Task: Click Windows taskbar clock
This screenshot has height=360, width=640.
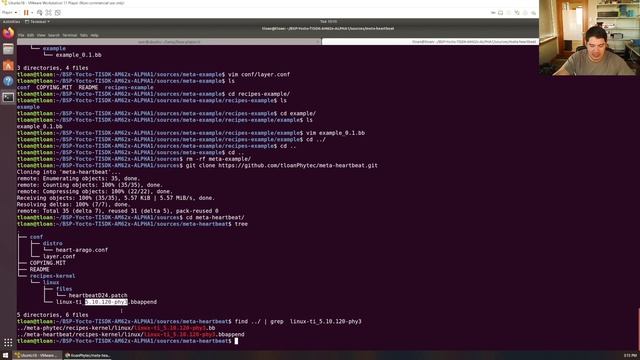Action: 630,356
